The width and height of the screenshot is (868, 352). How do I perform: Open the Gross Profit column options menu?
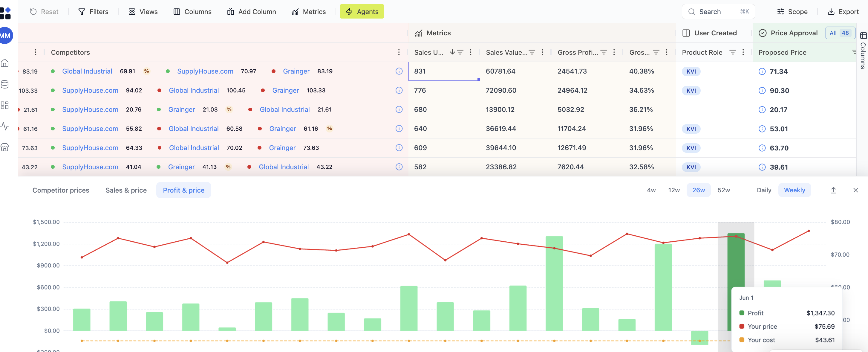click(614, 52)
